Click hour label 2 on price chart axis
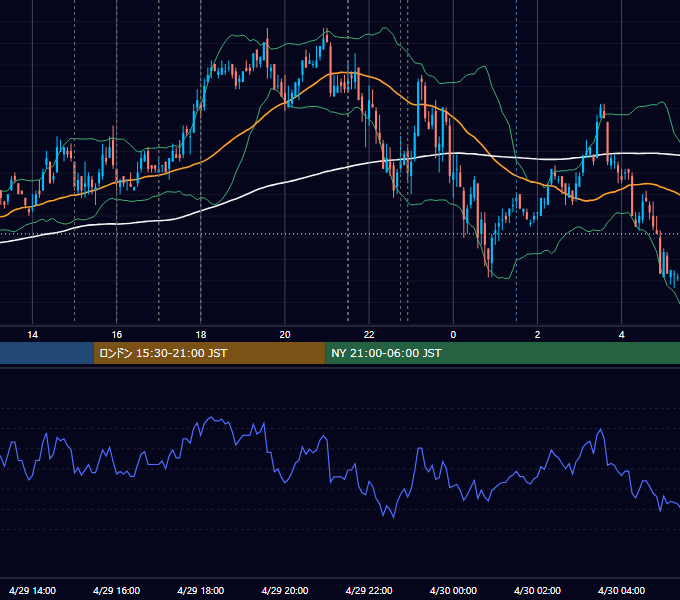This screenshot has width=680, height=600. [537, 335]
